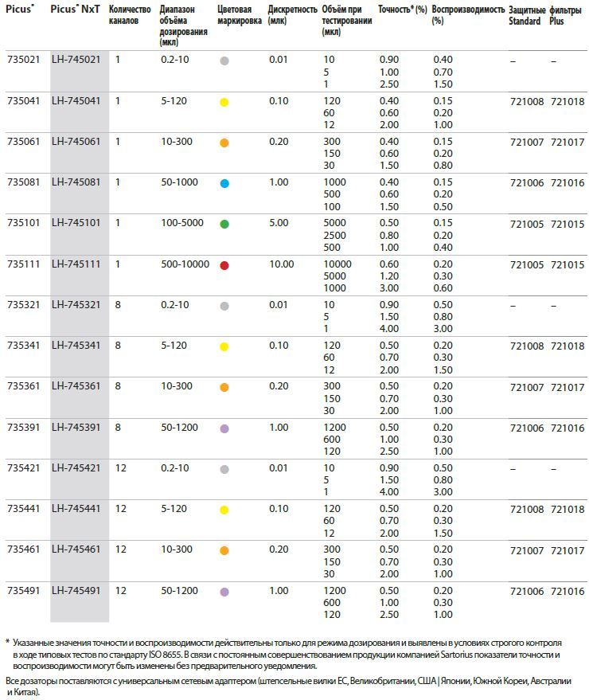Click the gray color dot for 735021

(x=224, y=61)
